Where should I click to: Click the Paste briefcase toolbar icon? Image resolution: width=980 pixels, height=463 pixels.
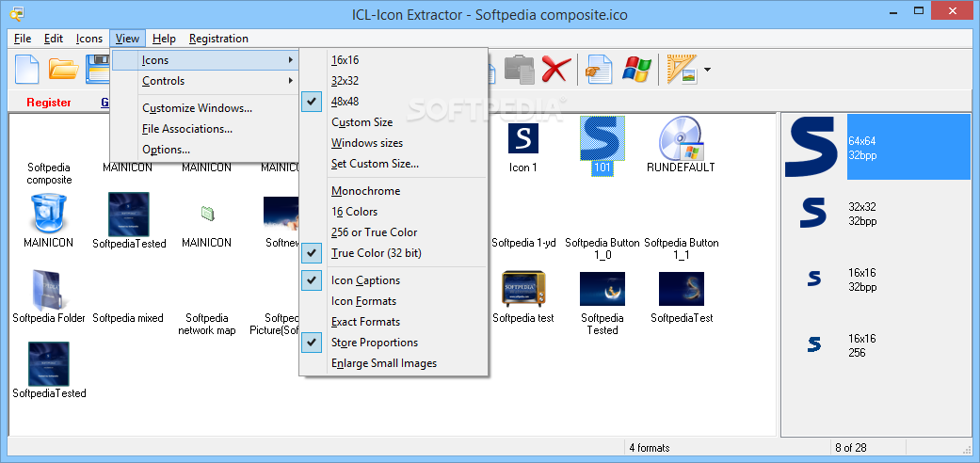[520, 69]
